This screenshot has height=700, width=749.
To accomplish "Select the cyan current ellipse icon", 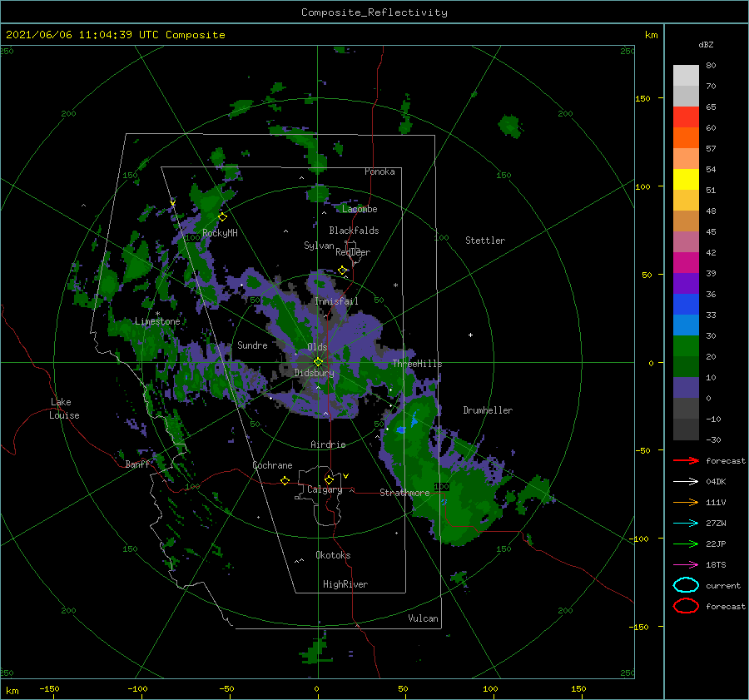I will [686, 585].
